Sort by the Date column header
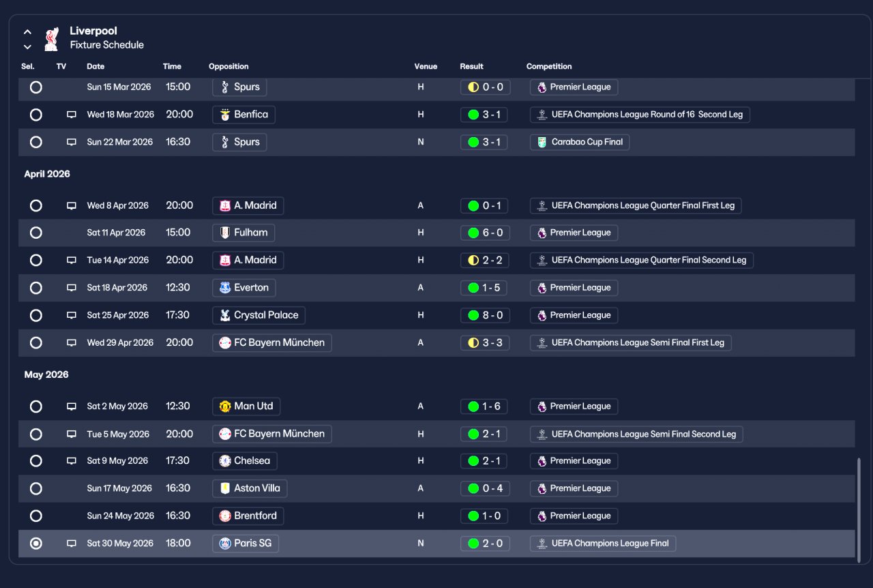Viewport: 873px width, 588px height. (x=95, y=66)
